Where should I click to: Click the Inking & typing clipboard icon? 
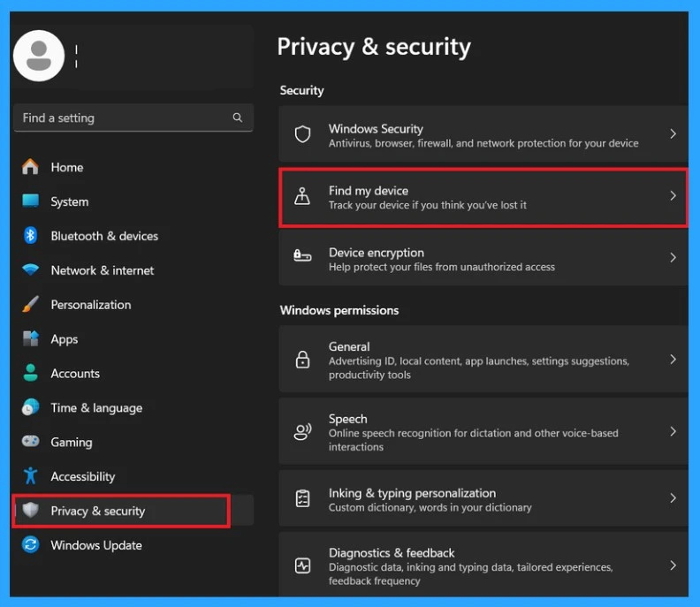(x=302, y=498)
